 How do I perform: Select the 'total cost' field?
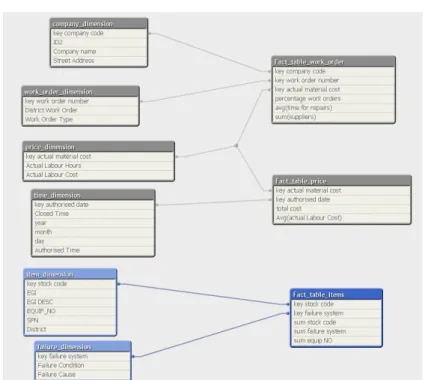(x=342, y=209)
